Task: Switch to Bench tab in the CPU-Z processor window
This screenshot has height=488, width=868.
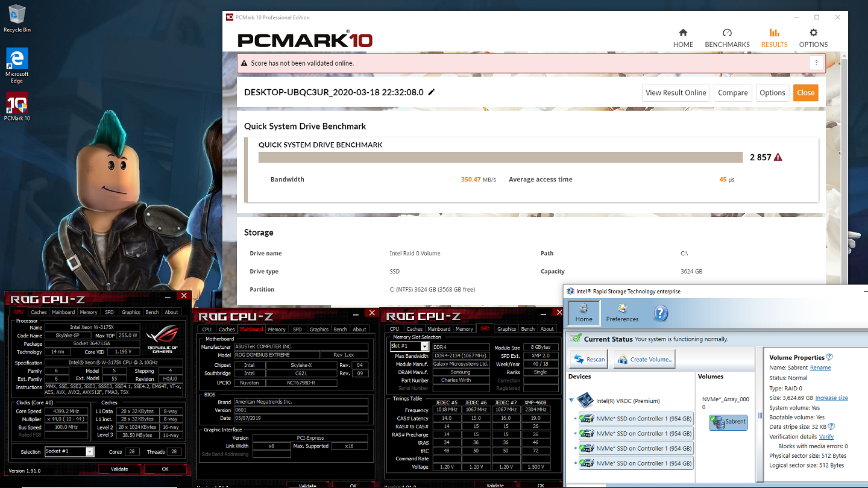Action: pyautogui.click(x=153, y=312)
